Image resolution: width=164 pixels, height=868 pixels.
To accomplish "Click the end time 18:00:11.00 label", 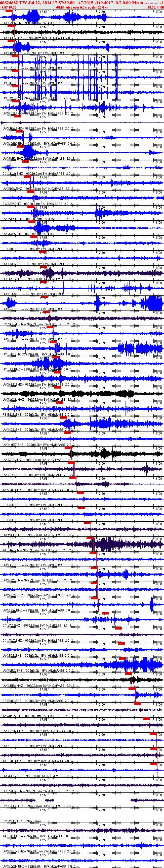I will (155, 7).
